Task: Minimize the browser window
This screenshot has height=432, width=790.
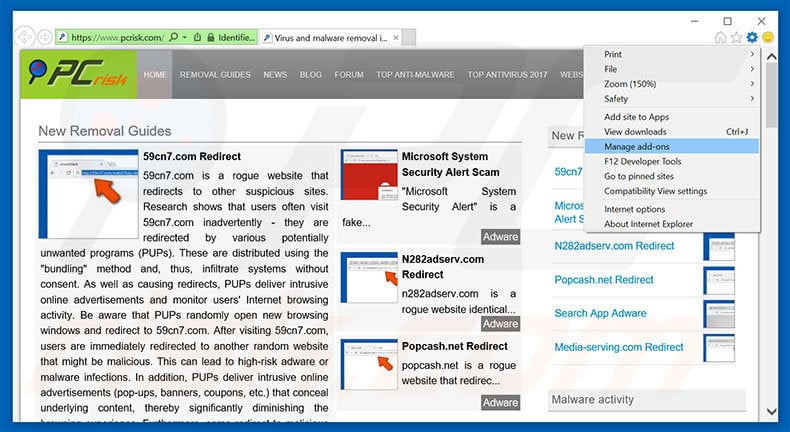Action: click(x=695, y=21)
